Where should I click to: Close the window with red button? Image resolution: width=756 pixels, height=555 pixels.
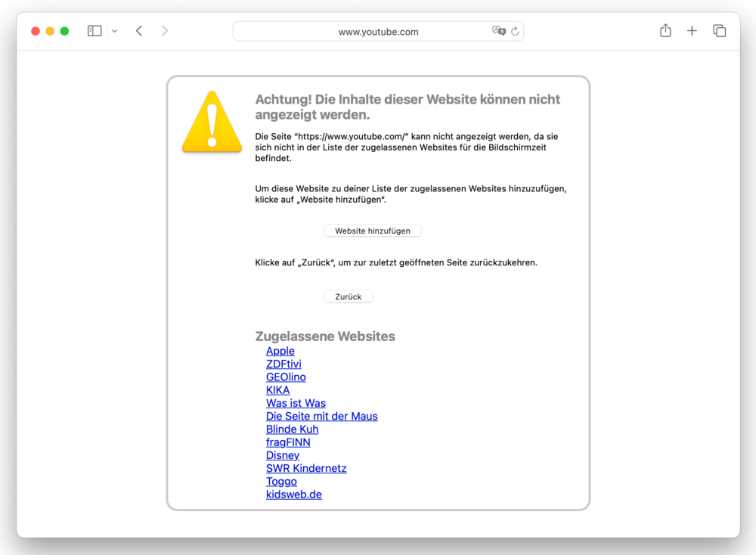click(x=36, y=31)
